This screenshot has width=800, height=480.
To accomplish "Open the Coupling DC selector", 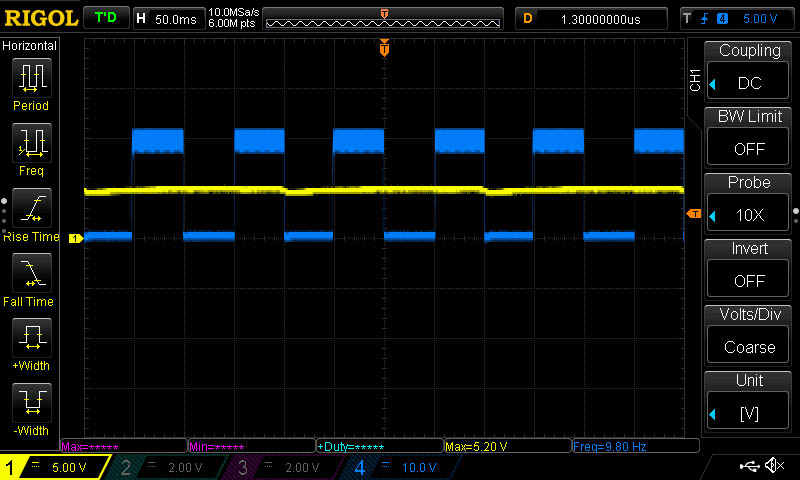I will point(749,82).
